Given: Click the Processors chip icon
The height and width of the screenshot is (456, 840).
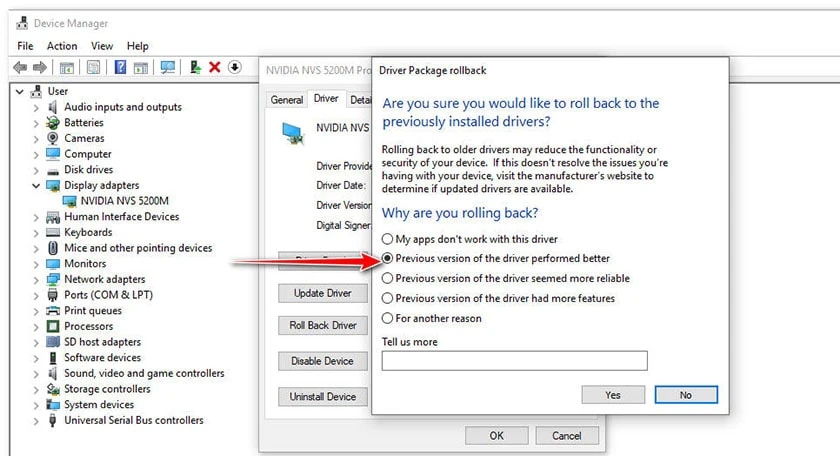Looking at the screenshot, I should click(52, 326).
